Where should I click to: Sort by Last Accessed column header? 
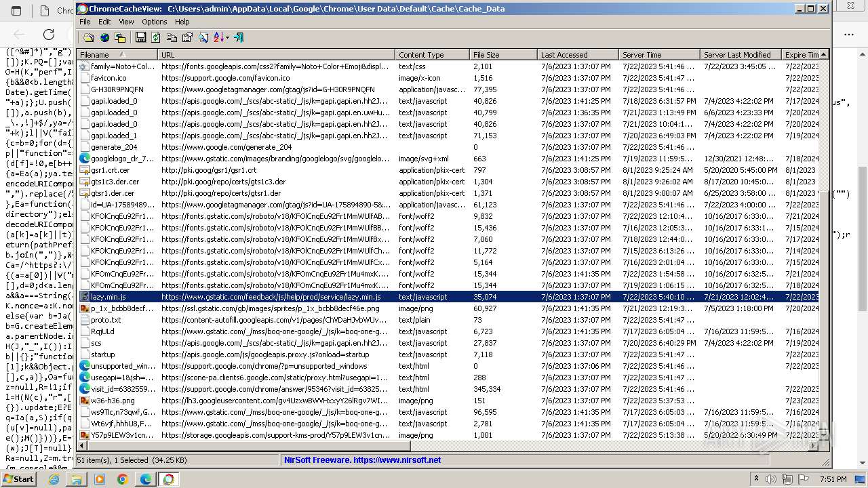tap(578, 55)
